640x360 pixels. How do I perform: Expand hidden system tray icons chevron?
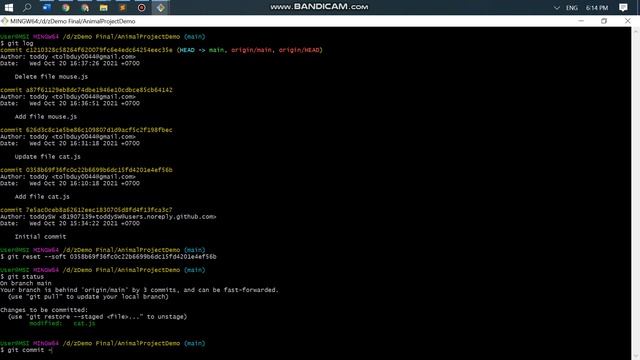click(x=556, y=8)
